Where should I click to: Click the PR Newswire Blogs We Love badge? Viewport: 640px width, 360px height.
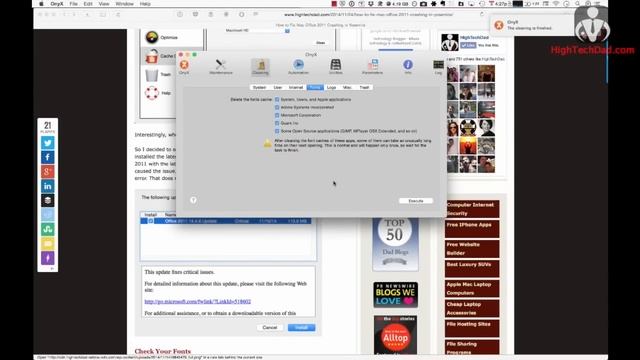pos(395,294)
